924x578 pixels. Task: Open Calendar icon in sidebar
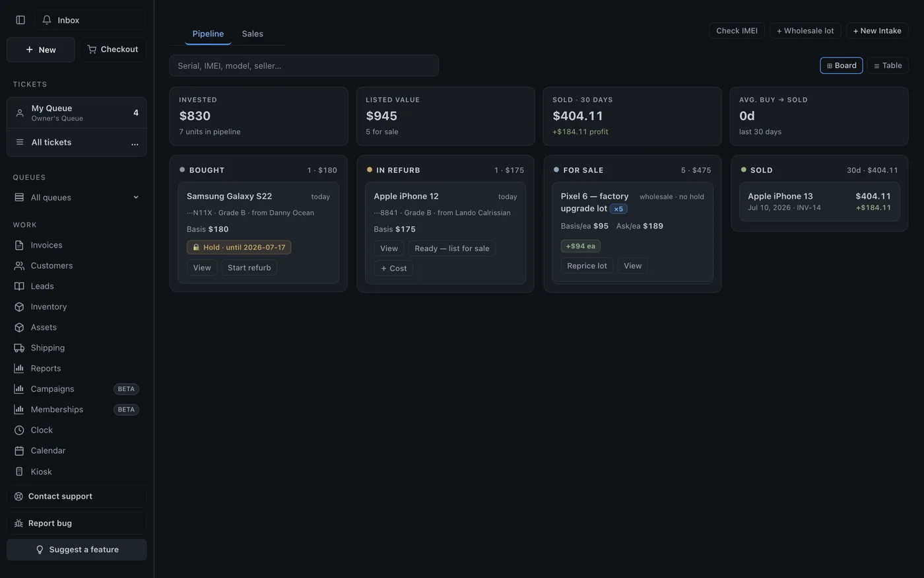pyautogui.click(x=19, y=451)
